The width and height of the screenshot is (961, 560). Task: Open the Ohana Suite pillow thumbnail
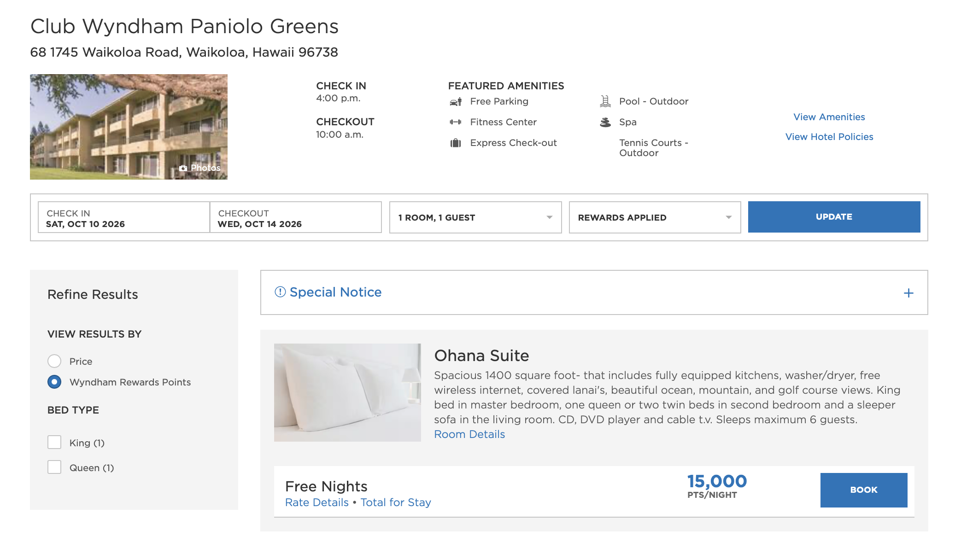[x=347, y=392]
